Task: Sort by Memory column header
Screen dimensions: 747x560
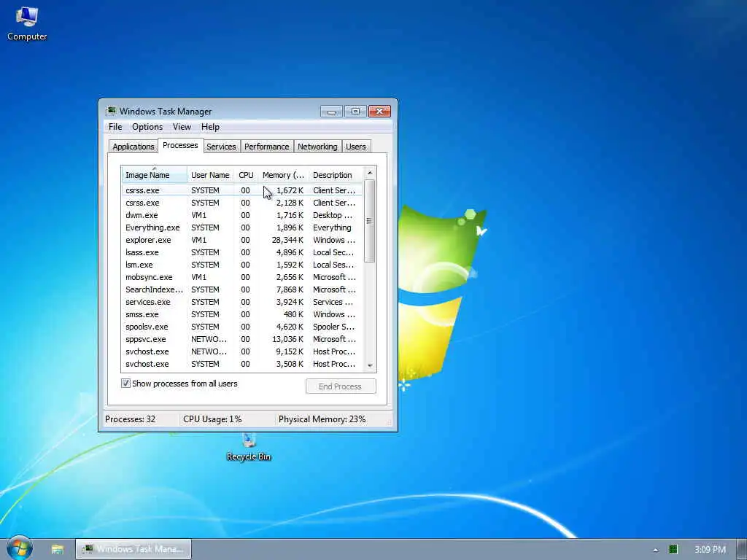Action: 284,175
